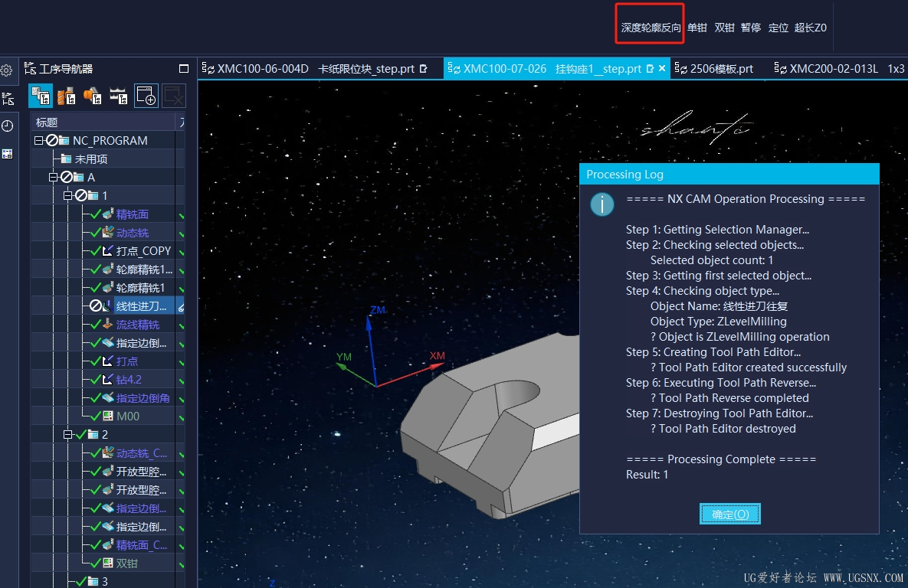Select Program Order View icon in navigator

coord(41,96)
